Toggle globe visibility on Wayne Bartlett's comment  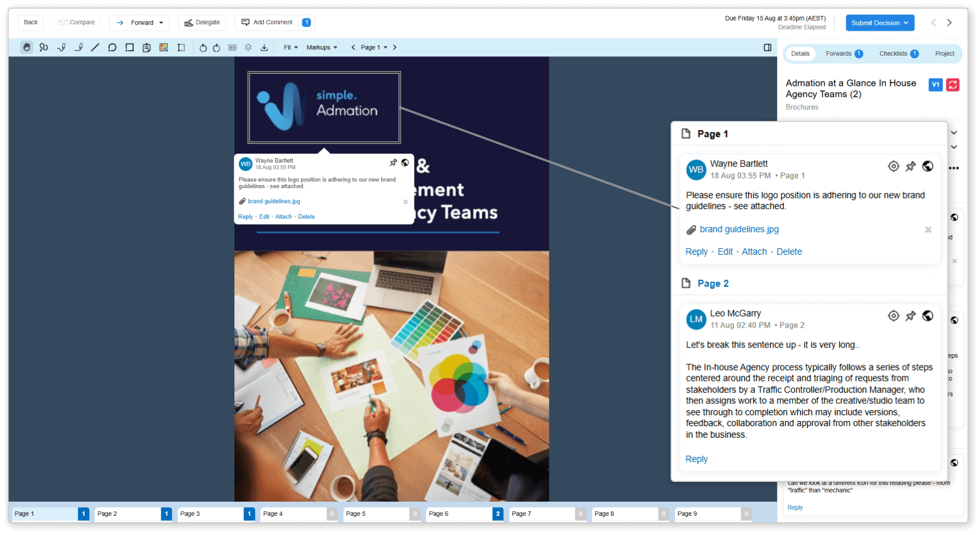coord(927,166)
